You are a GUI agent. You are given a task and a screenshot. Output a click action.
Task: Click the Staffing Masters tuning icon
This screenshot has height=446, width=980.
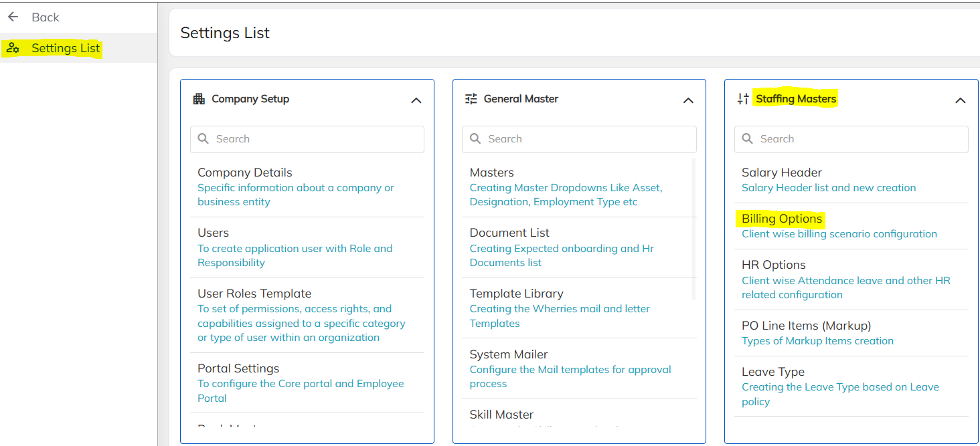[743, 99]
